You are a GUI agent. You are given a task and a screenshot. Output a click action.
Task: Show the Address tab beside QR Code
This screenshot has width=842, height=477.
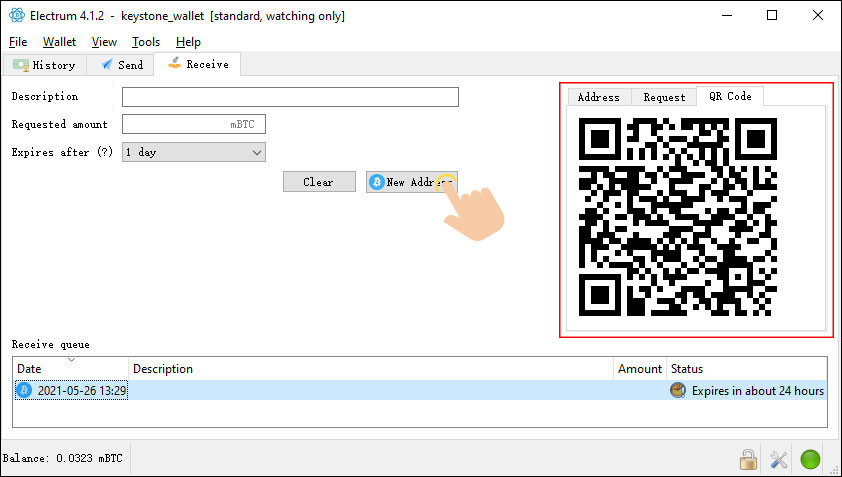click(x=598, y=97)
